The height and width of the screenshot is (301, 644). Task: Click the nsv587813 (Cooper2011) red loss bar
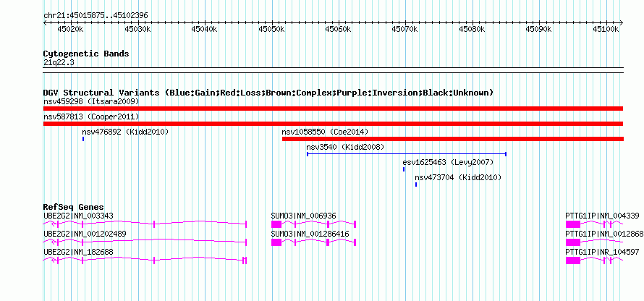point(333,124)
